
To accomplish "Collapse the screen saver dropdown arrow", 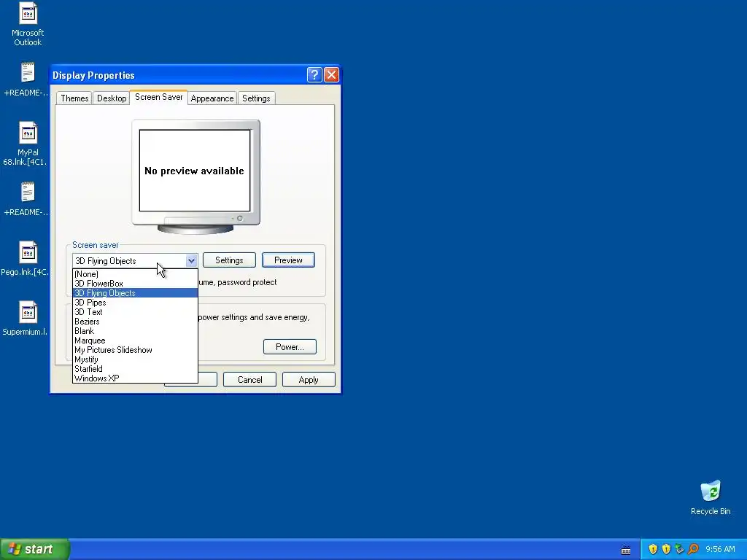I will 191,260.
